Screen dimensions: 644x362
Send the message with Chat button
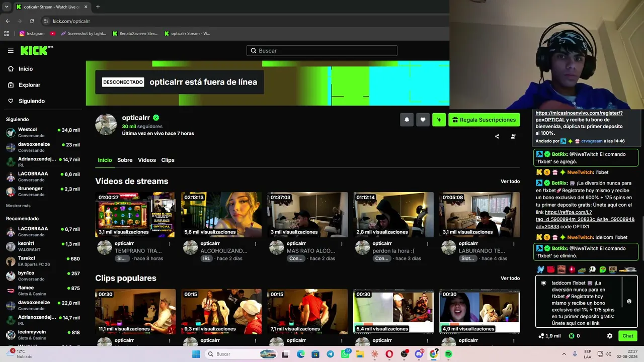tap(628, 336)
